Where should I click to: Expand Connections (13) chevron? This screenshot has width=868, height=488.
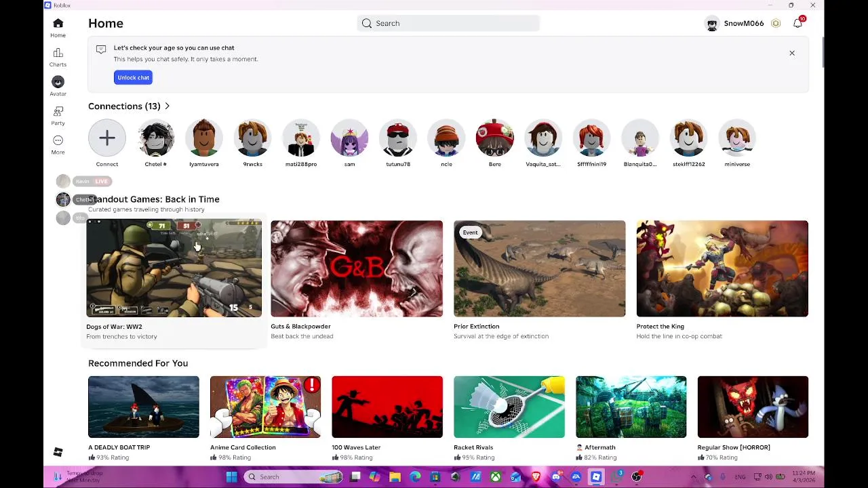[167, 106]
